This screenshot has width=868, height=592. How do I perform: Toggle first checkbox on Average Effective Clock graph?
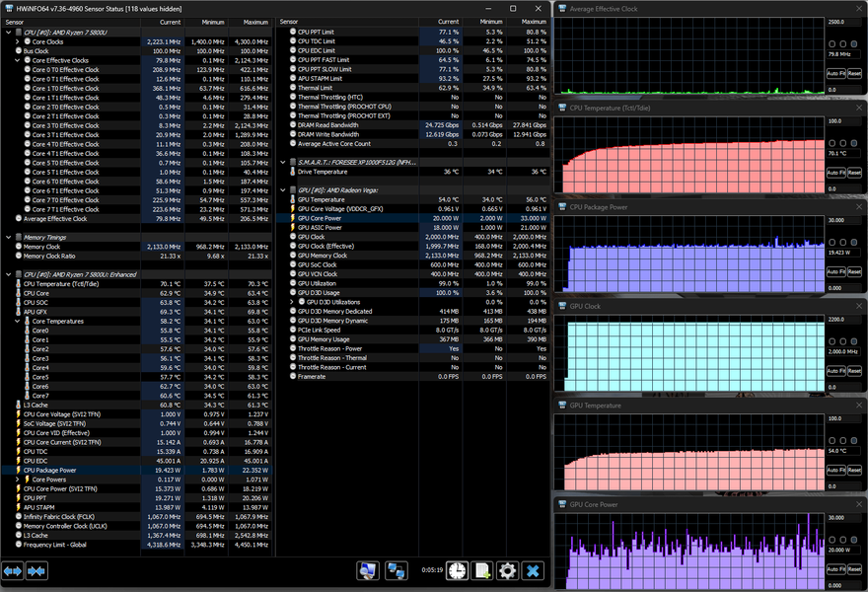point(832,44)
